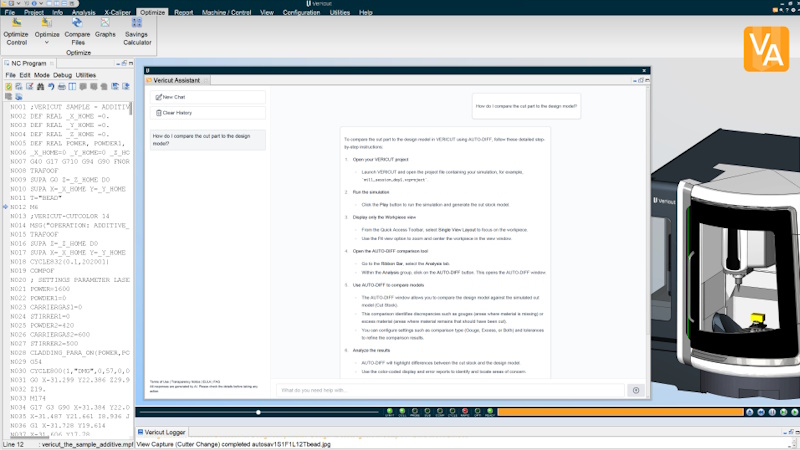Toggle the first green status light
The height and width of the screenshot is (450, 800).
(x=390, y=412)
